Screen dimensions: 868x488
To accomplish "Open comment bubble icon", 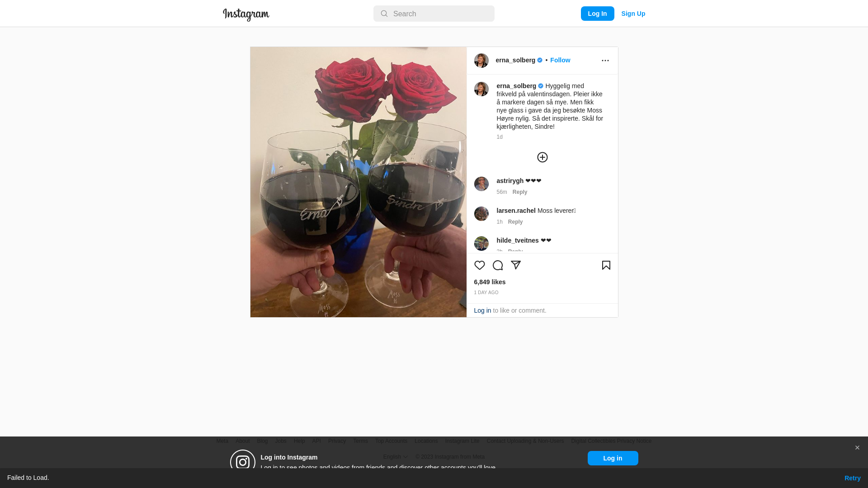I will [x=498, y=265].
